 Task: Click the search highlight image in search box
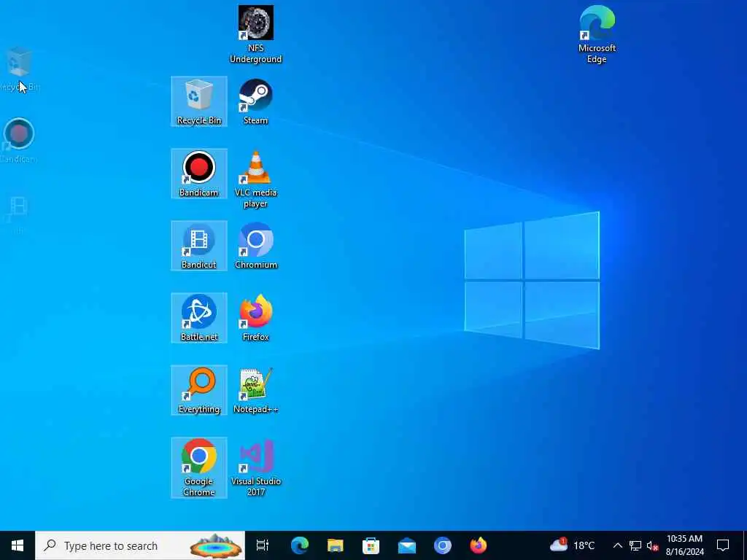tap(216, 545)
